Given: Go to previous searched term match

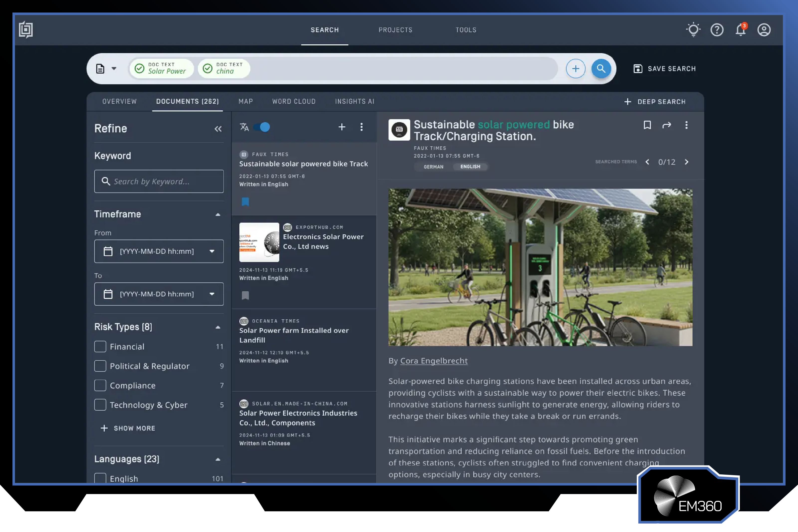Looking at the screenshot, I should (x=647, y=162).
